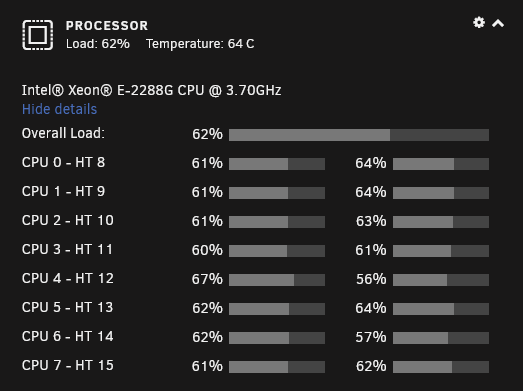Click the Overall Load progress bar
Viewport: 523px width, 391px height.
point(359,135)
